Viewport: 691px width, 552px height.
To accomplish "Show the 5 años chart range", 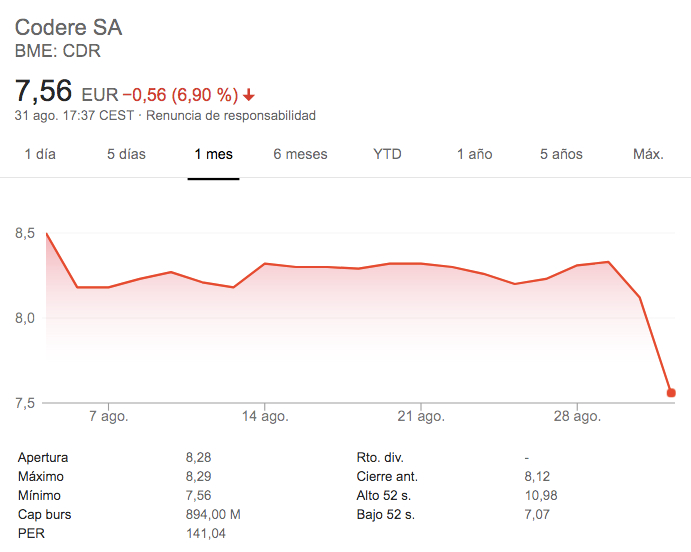I will pos(561,154).
